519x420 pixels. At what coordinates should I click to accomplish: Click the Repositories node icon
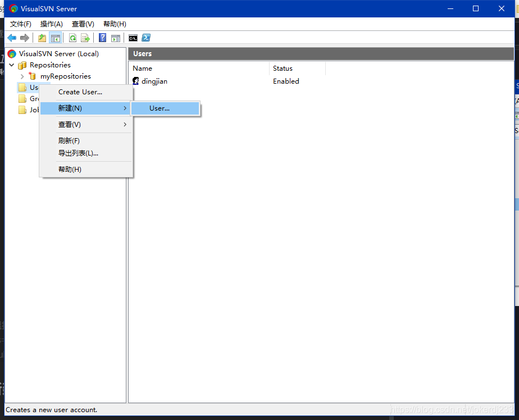(x=22, y=65)
